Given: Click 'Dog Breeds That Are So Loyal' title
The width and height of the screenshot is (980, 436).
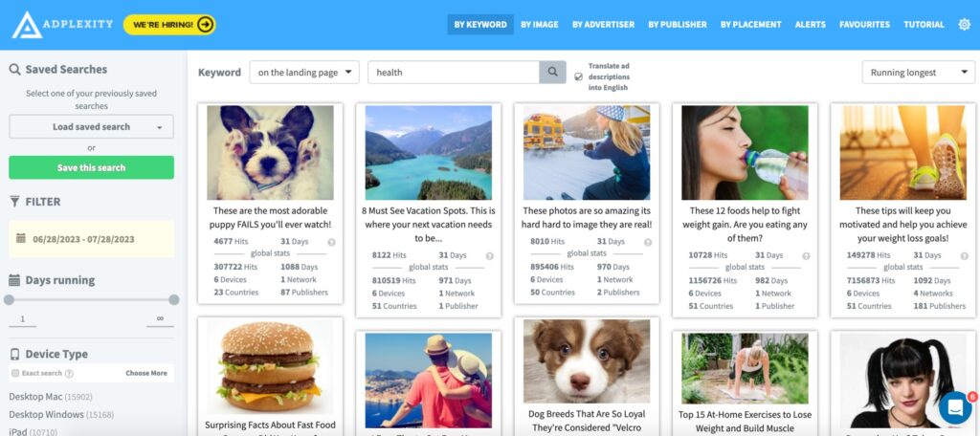Looking at the screenshot, I should (x=587, y=421).
